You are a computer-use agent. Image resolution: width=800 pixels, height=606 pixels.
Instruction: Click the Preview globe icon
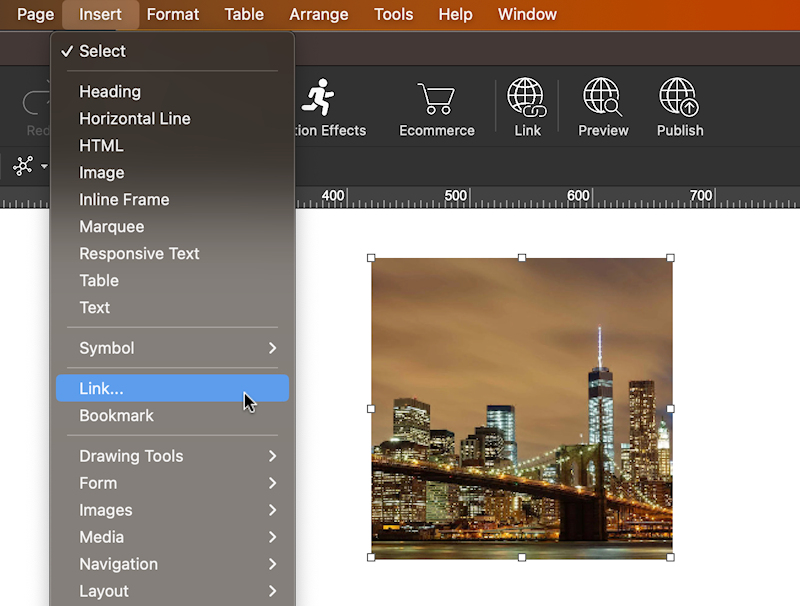602,98
